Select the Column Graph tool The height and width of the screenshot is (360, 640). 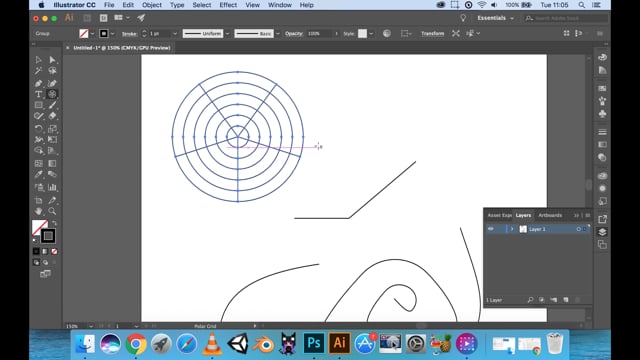click(x=52, y=187)
